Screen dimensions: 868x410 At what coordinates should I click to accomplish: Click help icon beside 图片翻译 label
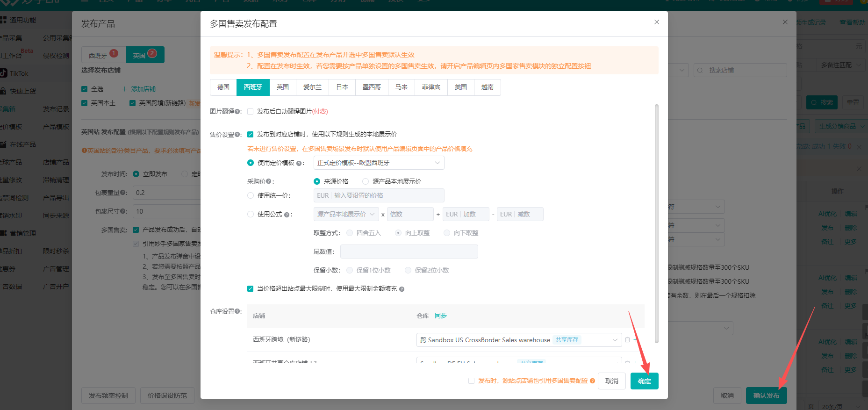pos(238,112)
